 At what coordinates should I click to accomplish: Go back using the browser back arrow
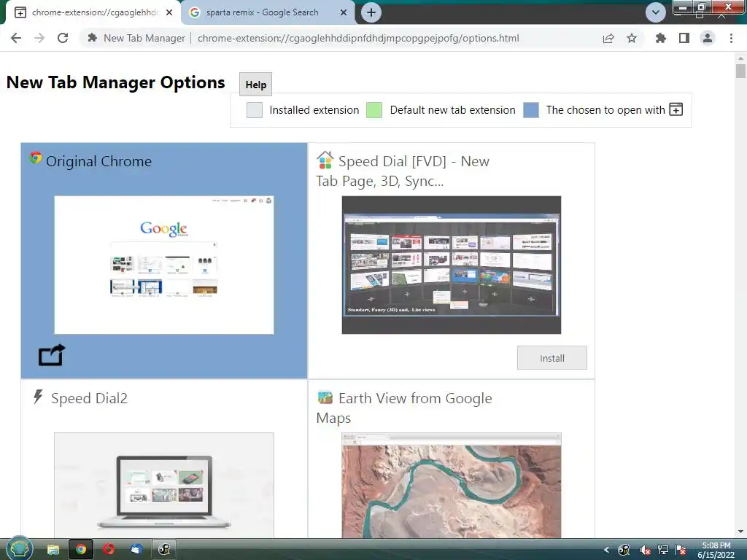(16, 38)
